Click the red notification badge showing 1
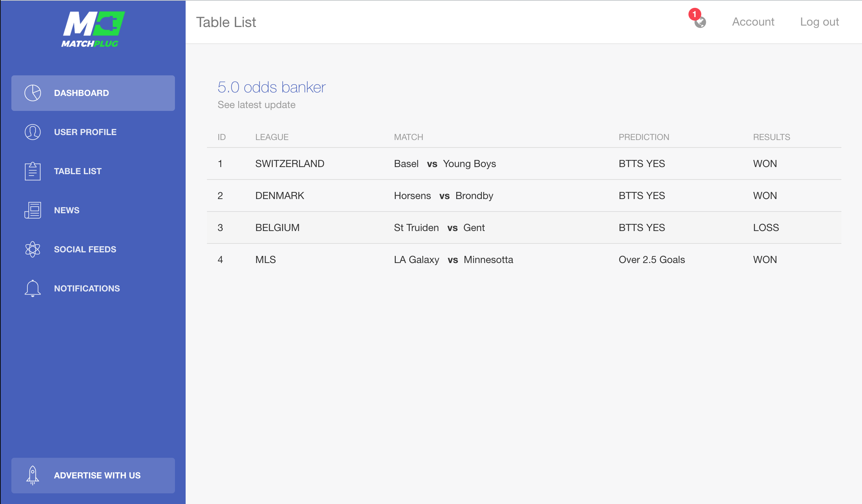This screenshot has height=504, width=862. pyautogui.click(x=695, y=14)
